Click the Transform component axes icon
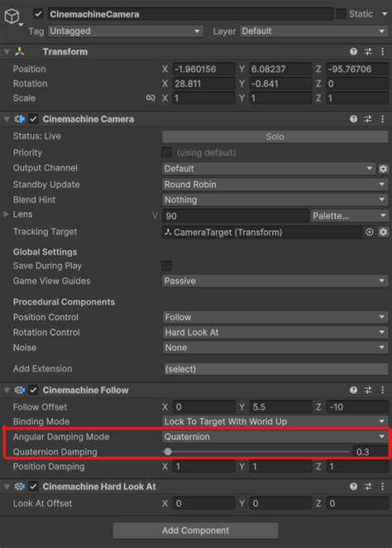 click(x=20, y=51)
